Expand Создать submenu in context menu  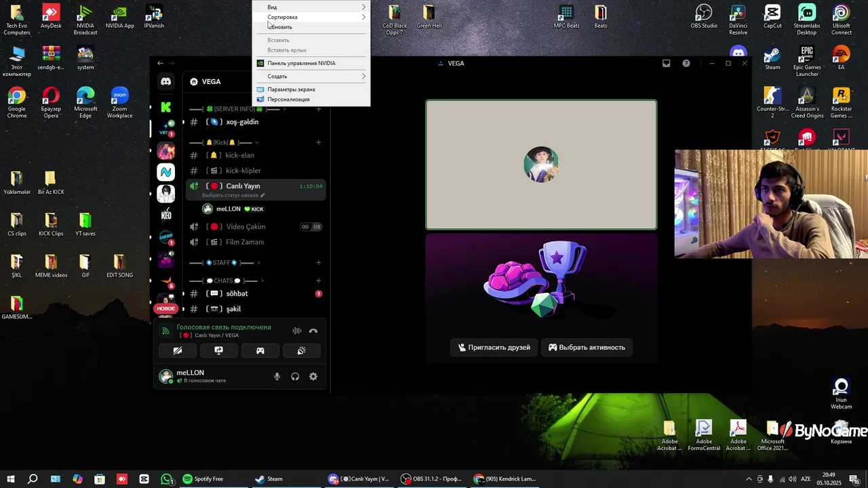311,76
